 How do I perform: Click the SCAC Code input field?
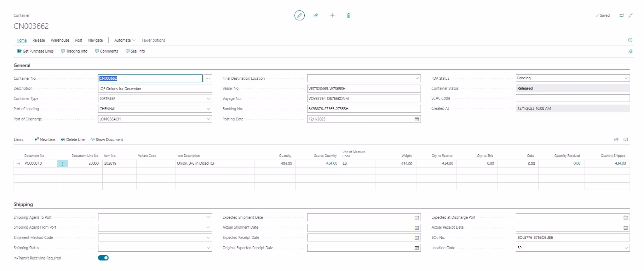pyautogui.click(x=573, y=98)
